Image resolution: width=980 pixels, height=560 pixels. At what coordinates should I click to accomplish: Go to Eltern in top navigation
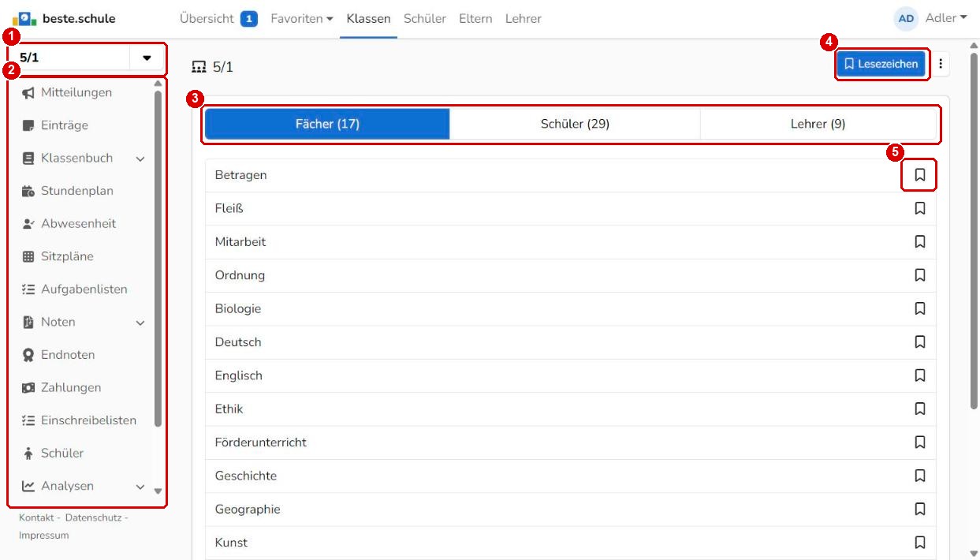click(x=475, y=18)
